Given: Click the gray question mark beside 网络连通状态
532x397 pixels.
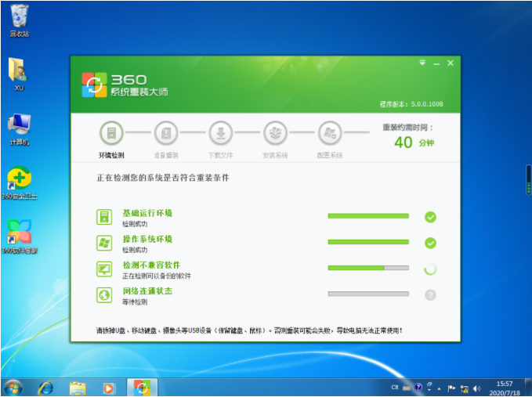Looking at the screenshot, I should 430,295.
